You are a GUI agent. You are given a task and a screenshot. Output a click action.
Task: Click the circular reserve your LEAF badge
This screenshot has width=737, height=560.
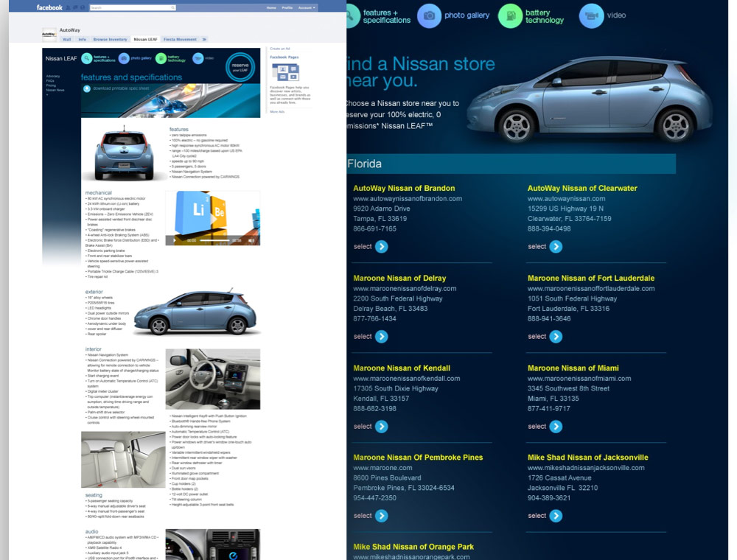(241, 66)
